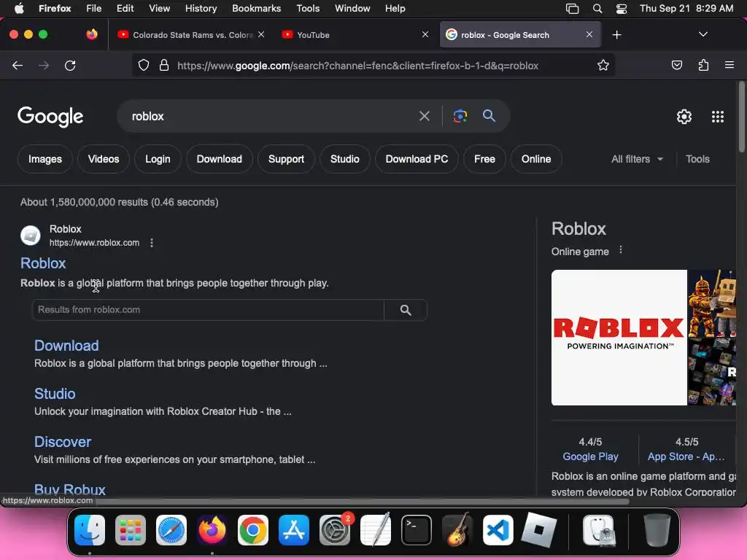Open more options beside the roblox.com result
The height and width of the screenshot is (560, 747).
pos(152,243)
